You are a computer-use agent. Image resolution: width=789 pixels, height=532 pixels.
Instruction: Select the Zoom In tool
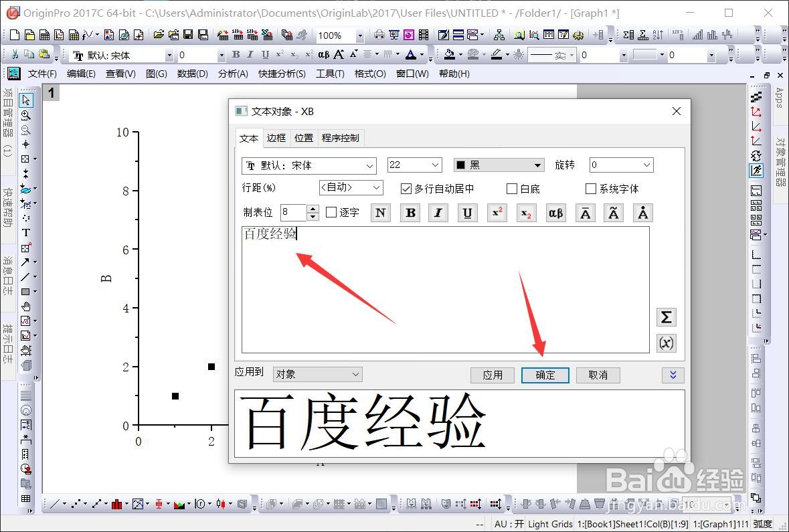click(x=25, y=115)
